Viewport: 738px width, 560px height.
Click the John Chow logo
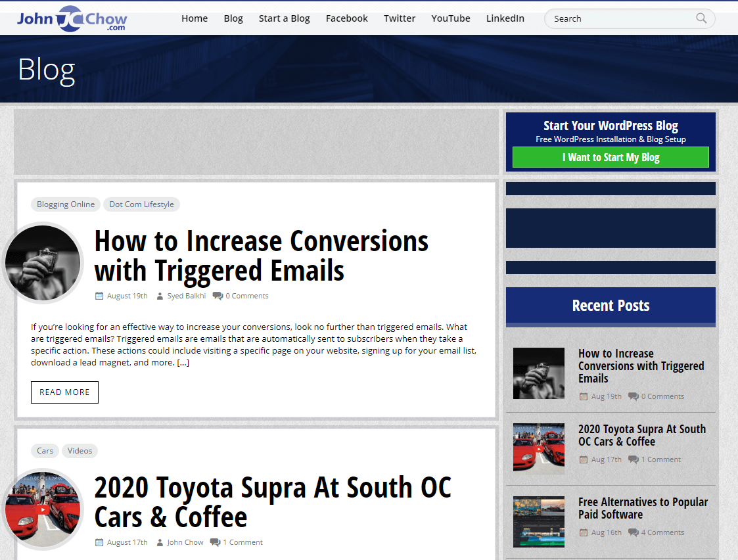tap(72, 19)
